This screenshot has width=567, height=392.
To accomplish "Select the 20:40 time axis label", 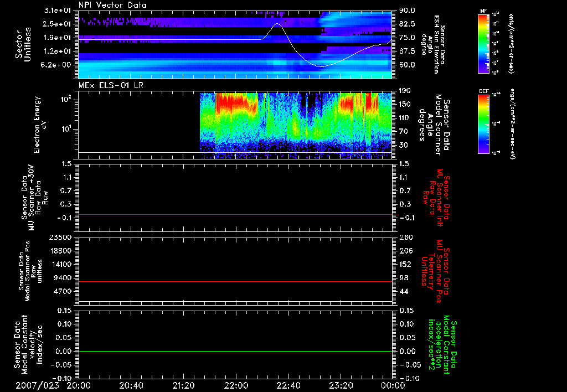I will [x=131, y=385].
